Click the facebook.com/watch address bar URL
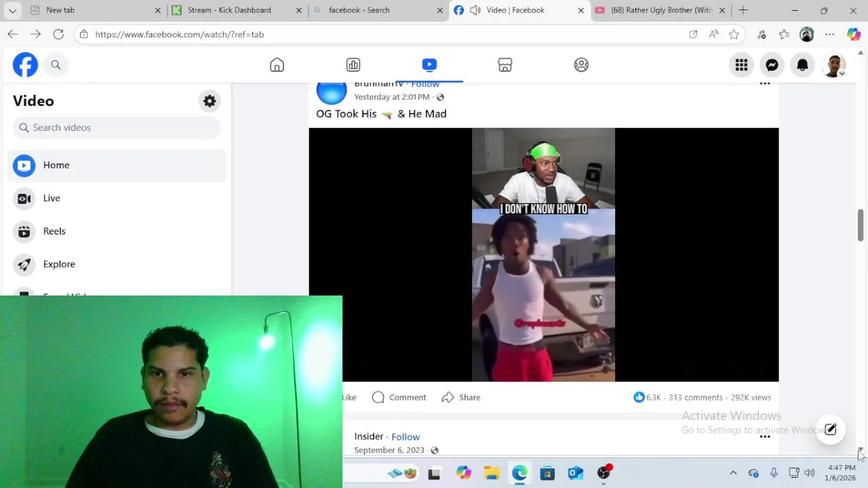 [x=179, y=35]
